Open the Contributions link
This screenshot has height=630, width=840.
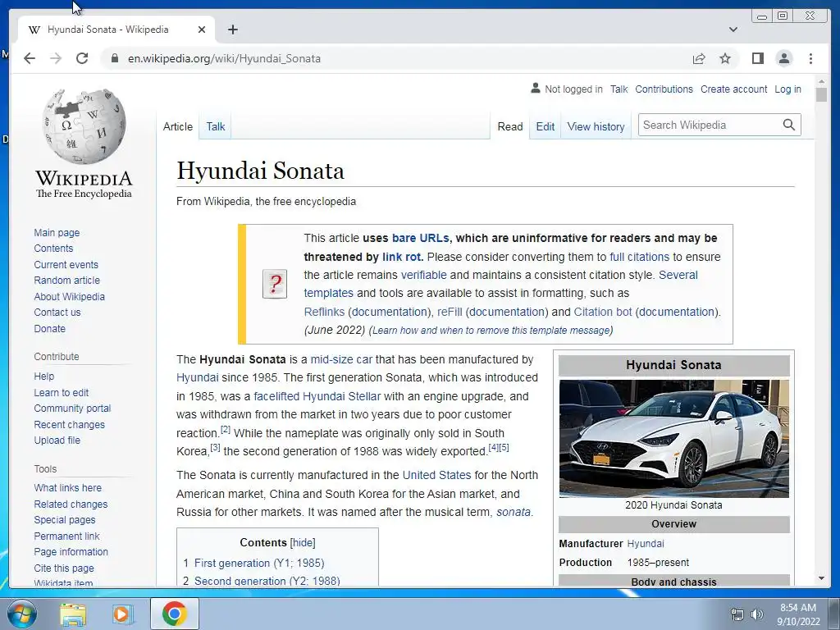[x=664, y=89]
